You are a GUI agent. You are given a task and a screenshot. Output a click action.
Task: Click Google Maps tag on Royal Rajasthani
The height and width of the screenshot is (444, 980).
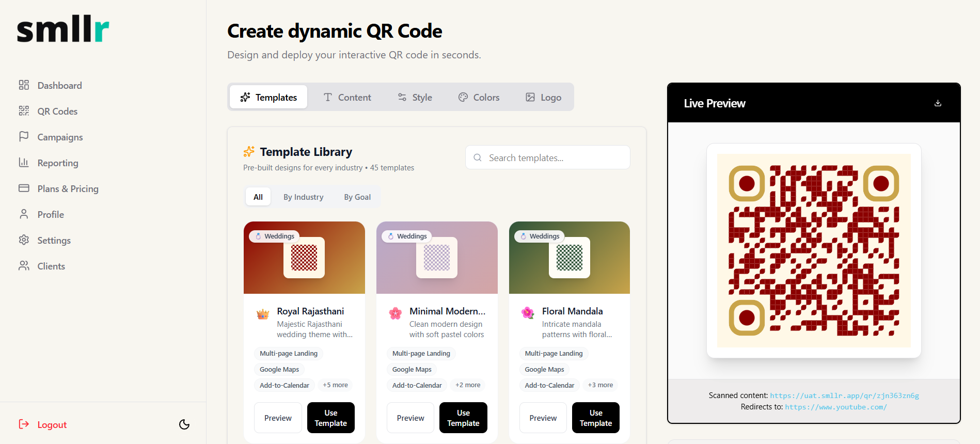pyautogui.click(x=279, y=369)
